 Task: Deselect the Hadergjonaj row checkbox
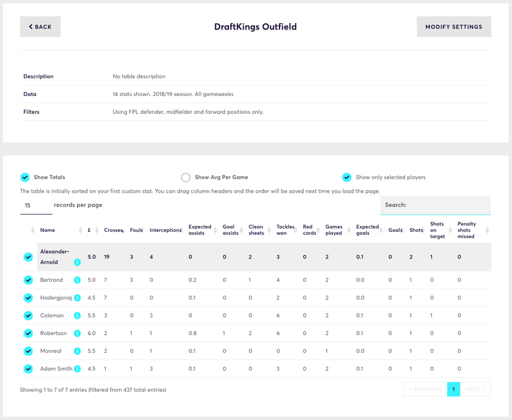(28, 298)
